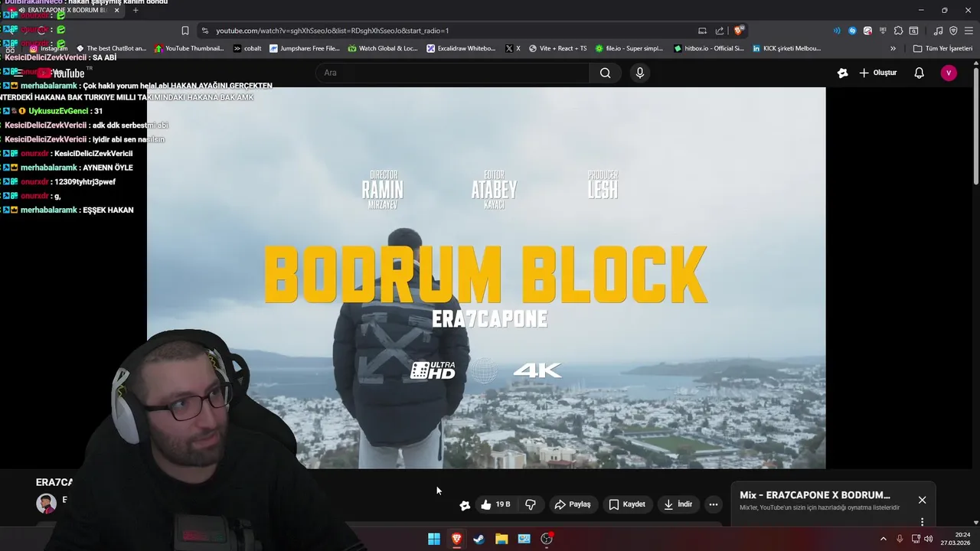Expand the bookmarks overflow chevron
The height and width of the screenshot is (551, 980).
click(893, 48)
